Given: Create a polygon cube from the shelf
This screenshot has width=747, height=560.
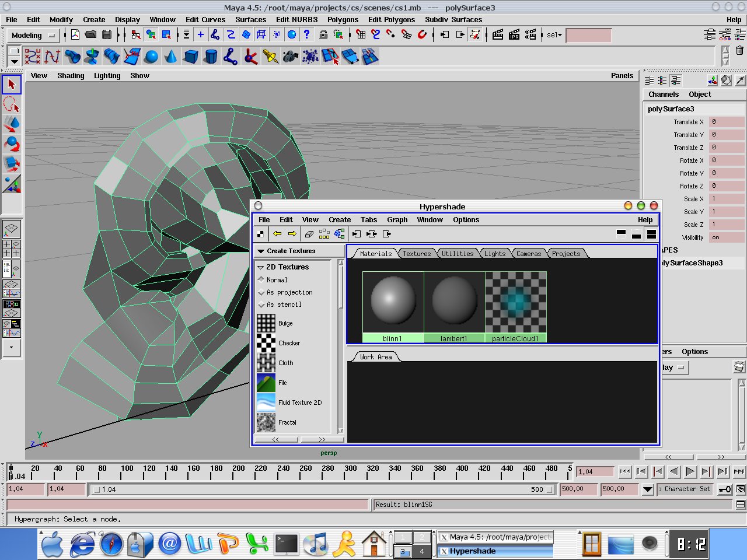Looking at the screenshot, I should click(x=191, y=57).
